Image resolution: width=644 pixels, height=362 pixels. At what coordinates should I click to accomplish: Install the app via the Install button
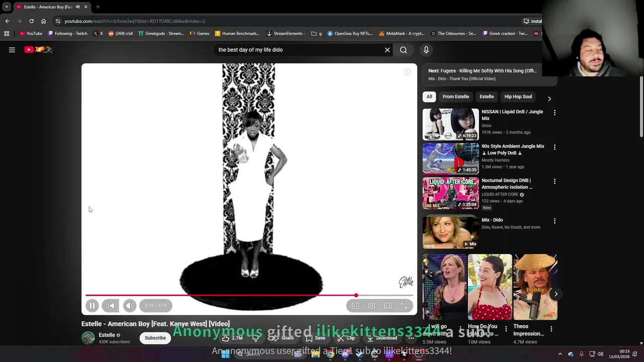(x=532, y=21)
